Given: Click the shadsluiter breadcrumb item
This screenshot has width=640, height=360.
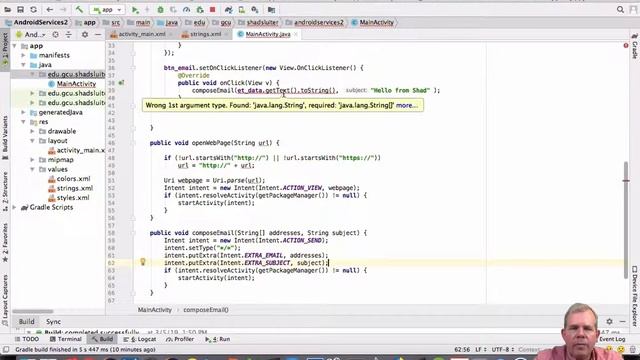Looking at the screenshot, I should (x=258, y=22).
